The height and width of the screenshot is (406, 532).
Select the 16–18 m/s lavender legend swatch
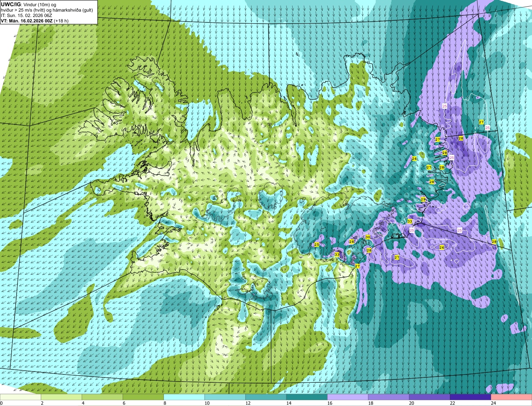point(348,397)
